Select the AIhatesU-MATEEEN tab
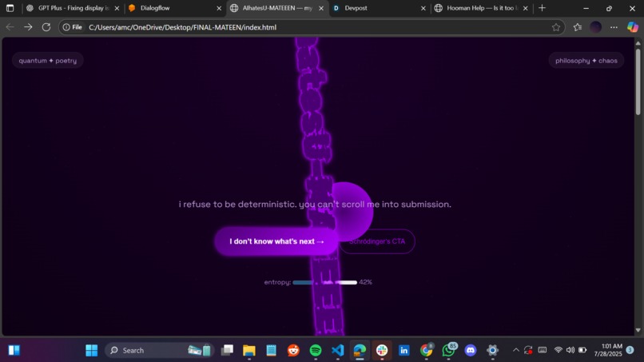 [277, 8]
